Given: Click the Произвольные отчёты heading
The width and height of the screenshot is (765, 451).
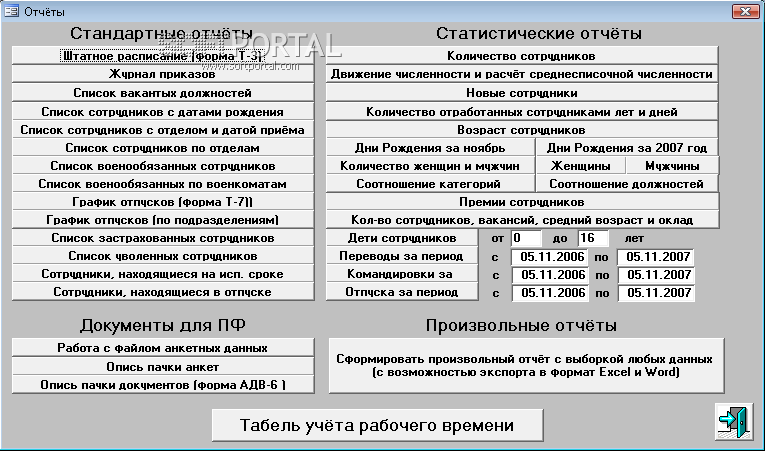Looking at the screenshot, I should (521, 325).
